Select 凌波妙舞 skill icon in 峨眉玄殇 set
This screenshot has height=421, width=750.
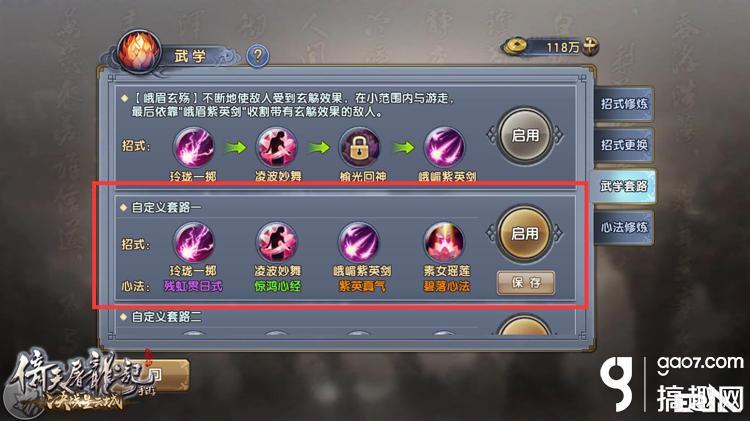click(277, 147)
